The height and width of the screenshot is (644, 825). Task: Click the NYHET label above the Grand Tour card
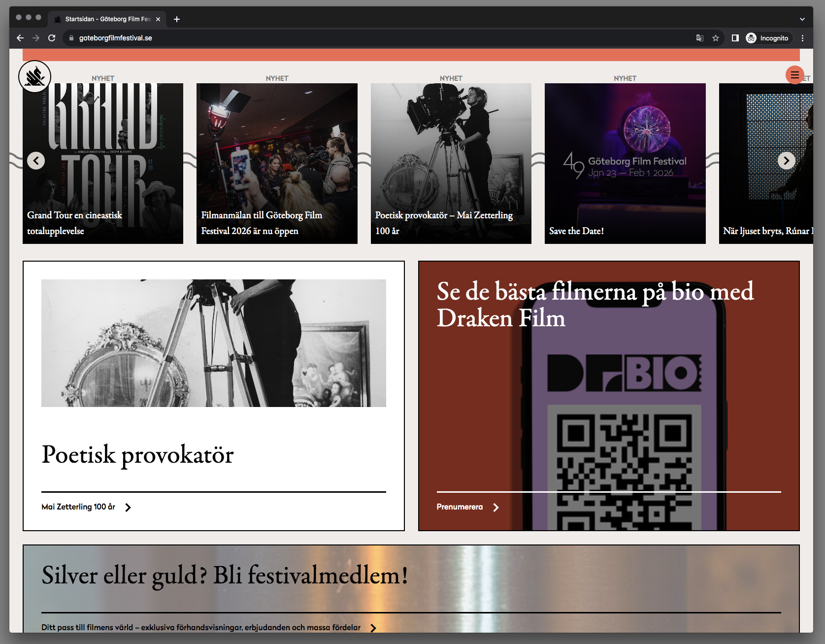(103, 78)
